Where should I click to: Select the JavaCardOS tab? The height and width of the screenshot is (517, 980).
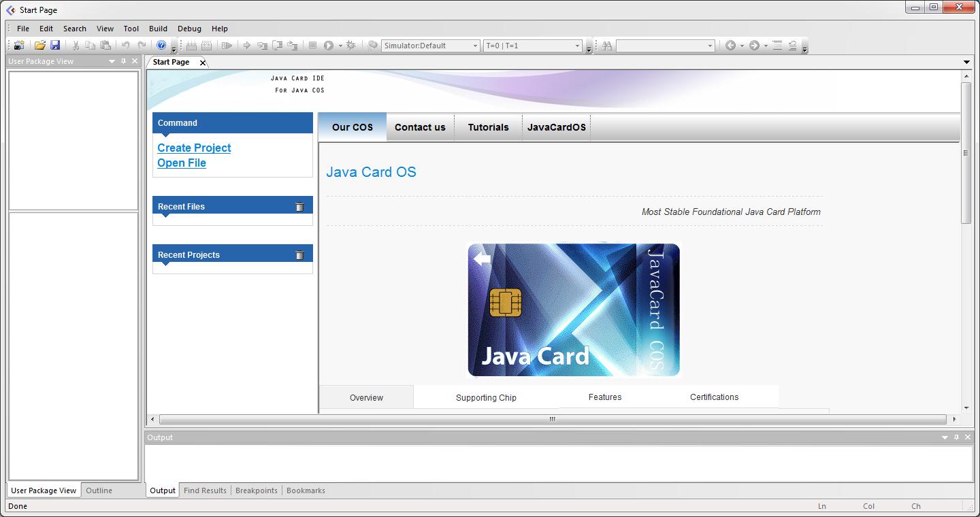coord(557,127)
